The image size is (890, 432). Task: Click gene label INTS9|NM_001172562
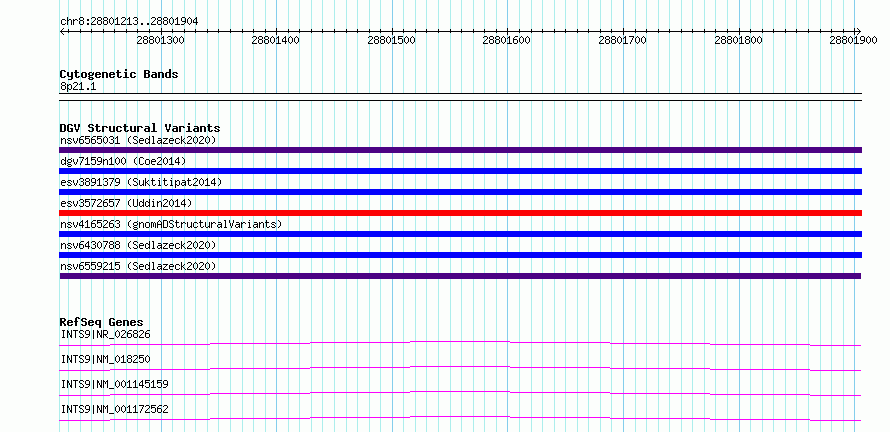coord(114,409)
